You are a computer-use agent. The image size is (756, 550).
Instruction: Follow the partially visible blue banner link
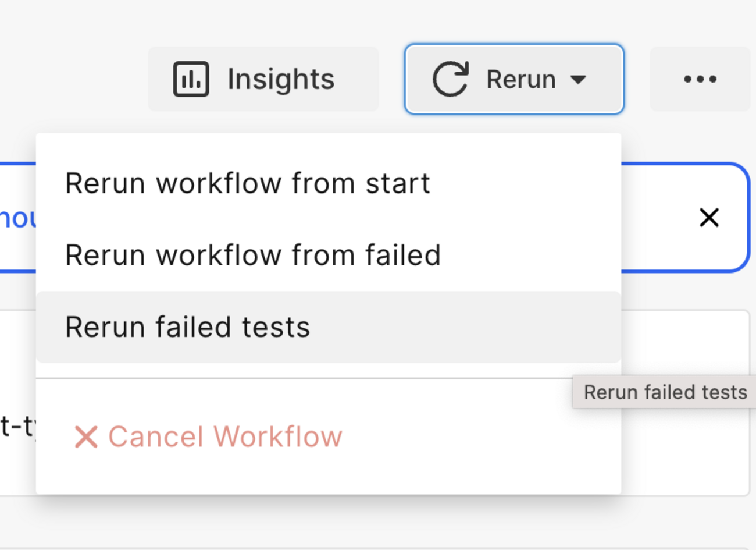coord(17,218)
